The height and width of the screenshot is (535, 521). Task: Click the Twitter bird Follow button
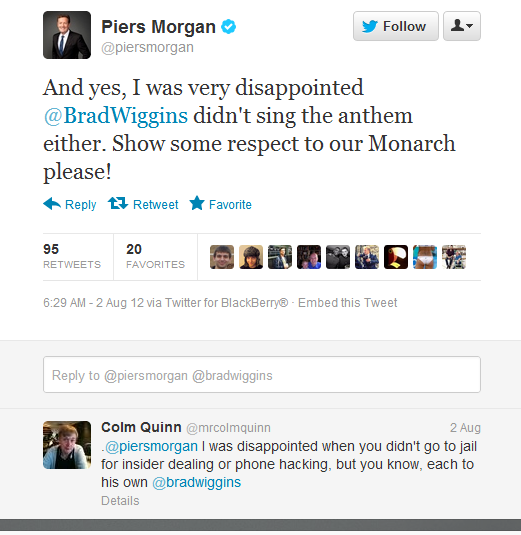pos(395,26)
